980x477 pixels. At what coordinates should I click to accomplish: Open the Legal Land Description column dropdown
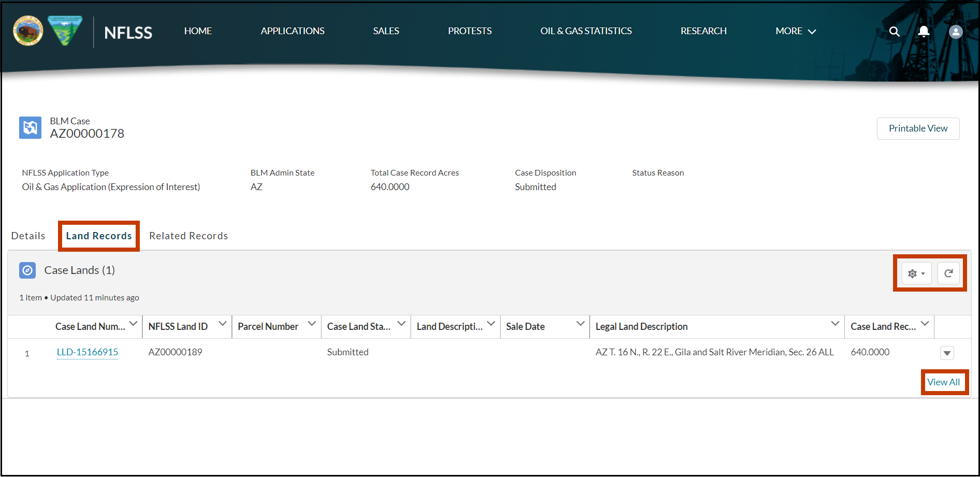834,324
